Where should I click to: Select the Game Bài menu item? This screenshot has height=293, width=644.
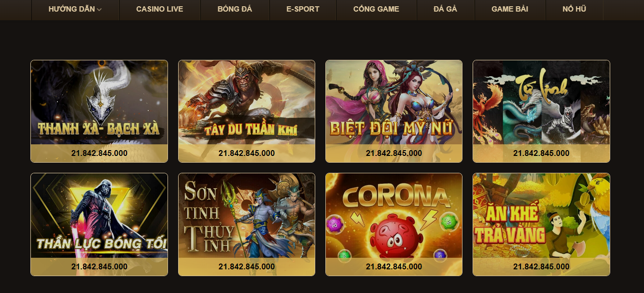(510, 9)
